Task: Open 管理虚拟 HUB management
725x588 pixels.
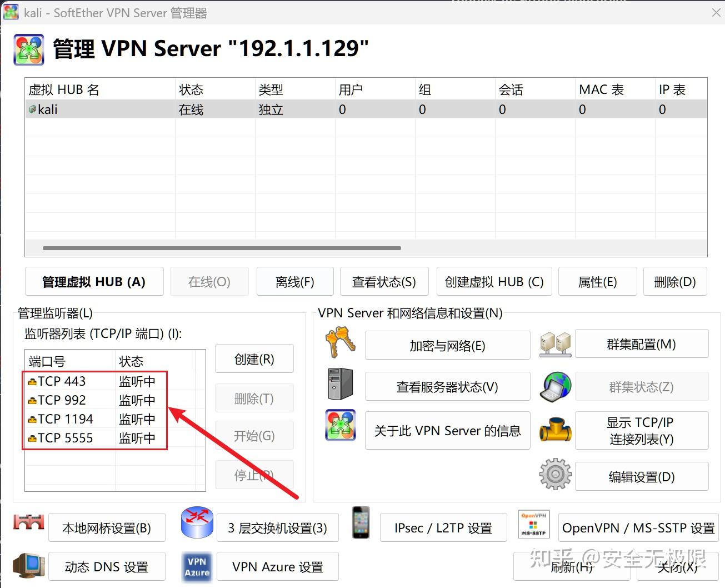Action: click(x=94, y=281)
